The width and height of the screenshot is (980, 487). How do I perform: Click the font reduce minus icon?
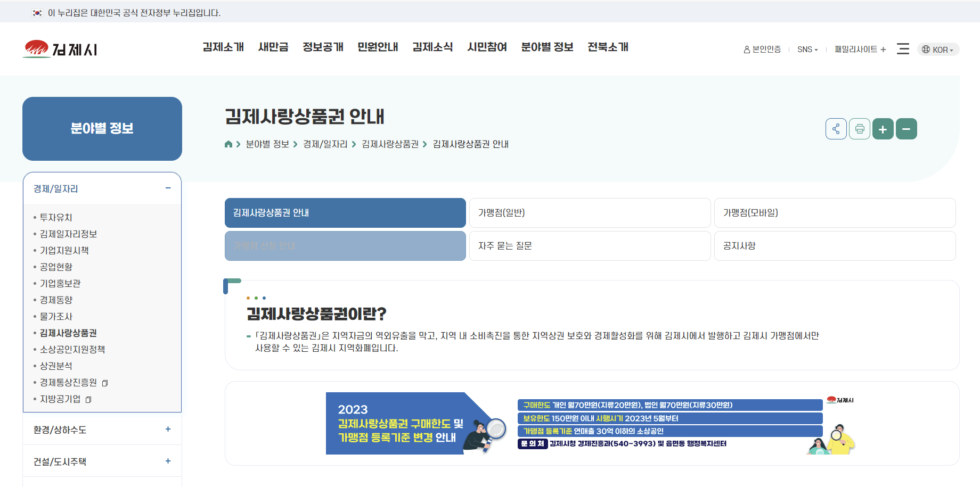tap(907, 128)
